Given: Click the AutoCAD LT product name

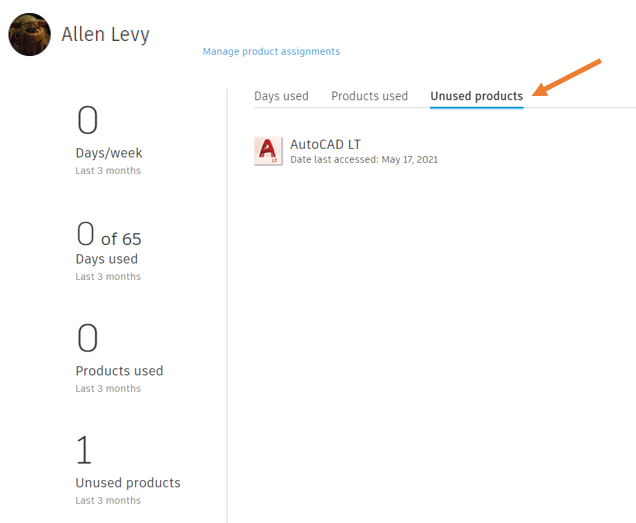Looking at the screenshot, I should [x=325, y=144].
